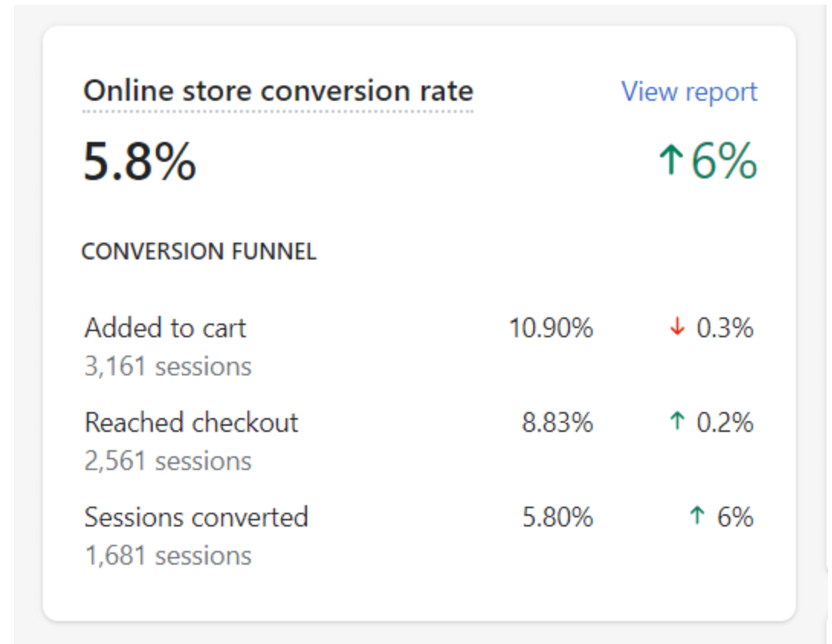Select the Sessions converted row label
The width and height of the screenshot is (832, 644).
click(196, 517)
